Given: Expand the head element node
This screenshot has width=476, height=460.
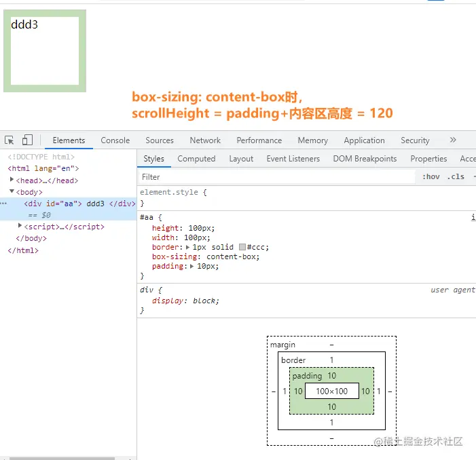Looking at the screenshot, I should pos(12,180).
